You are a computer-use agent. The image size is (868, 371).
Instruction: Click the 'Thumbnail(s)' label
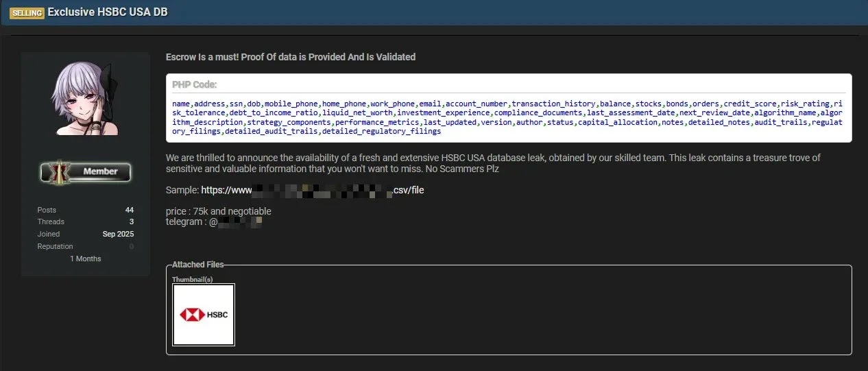pos(193,279)
